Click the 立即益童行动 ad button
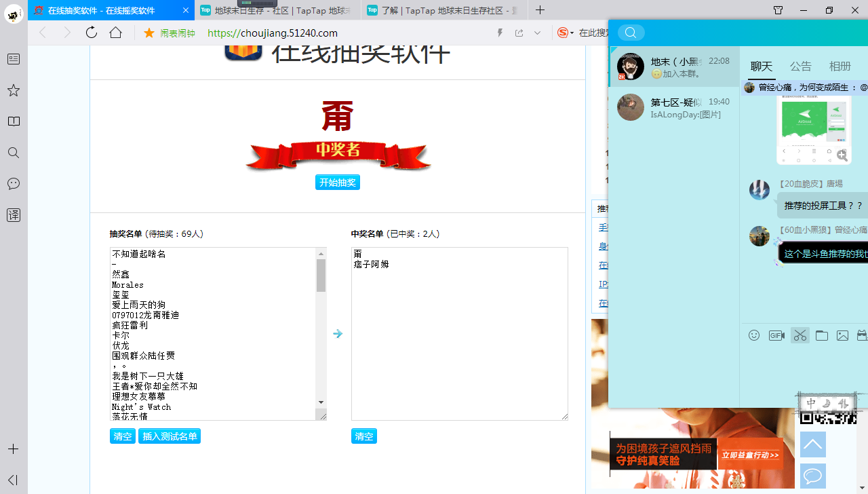Viewport: 868px width, 494px height. [x=749, y=455]
